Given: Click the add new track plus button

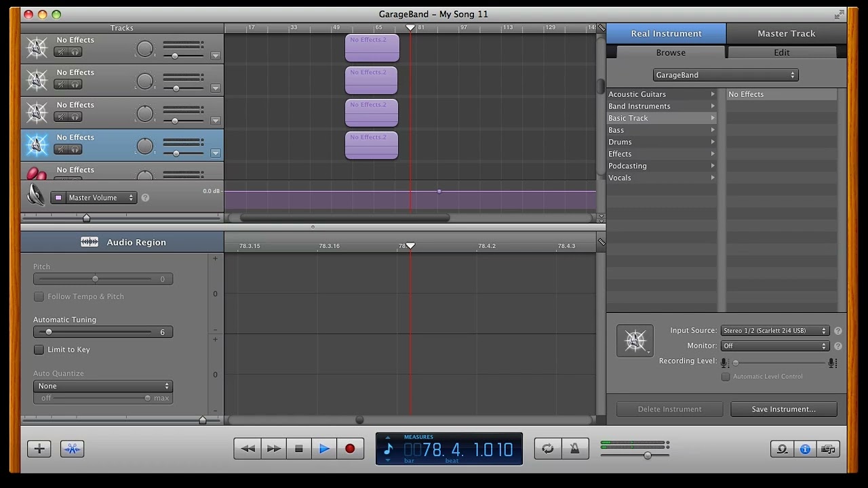Looking at the screenshot, I should 39,449.
